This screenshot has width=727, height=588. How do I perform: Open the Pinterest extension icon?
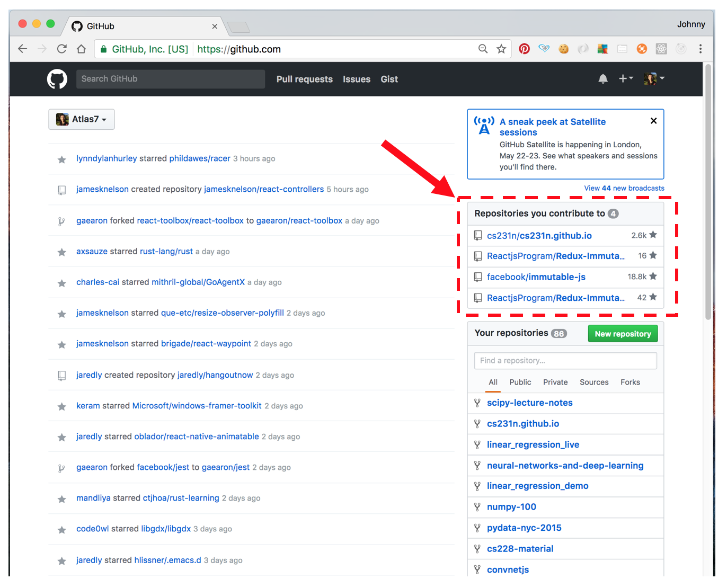(524, 49)
